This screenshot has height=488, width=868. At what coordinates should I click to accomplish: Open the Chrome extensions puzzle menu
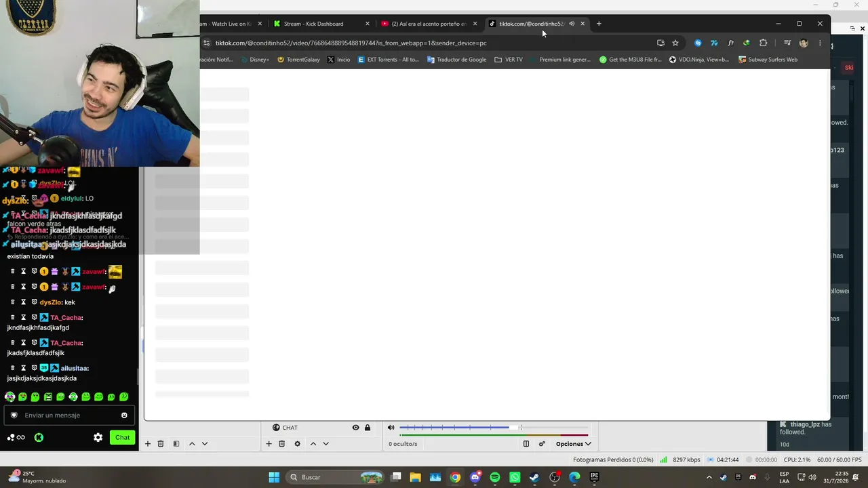click(763, 43)
